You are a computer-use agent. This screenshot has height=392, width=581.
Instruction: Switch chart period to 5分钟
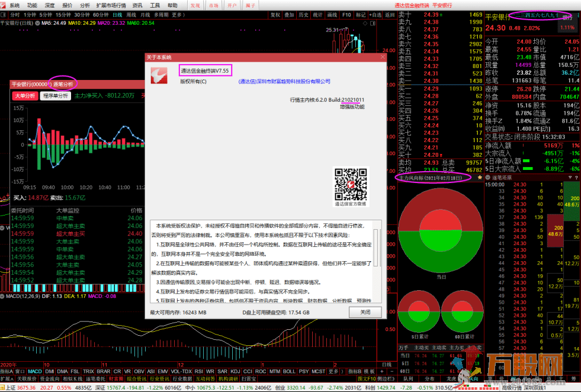point(46,15)
